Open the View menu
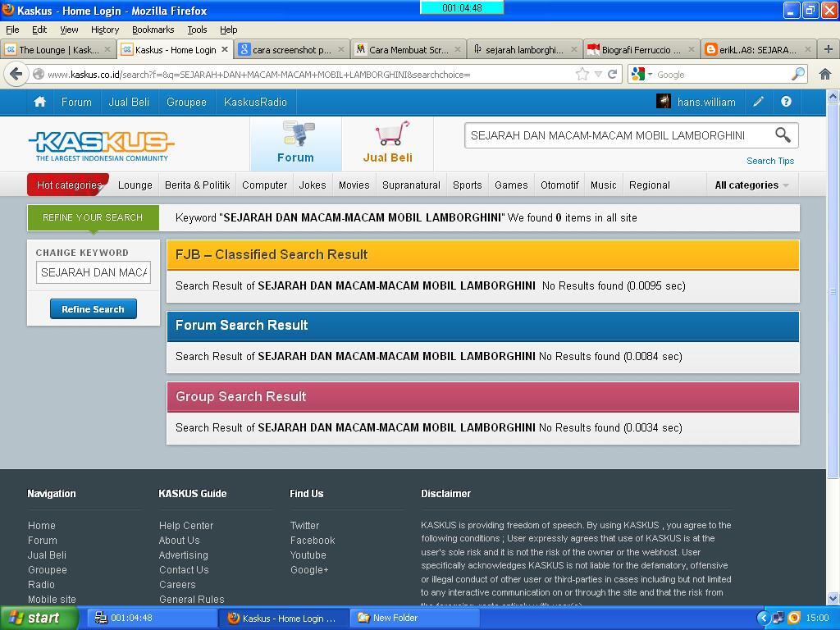The image size is (840, 630). point(69,30)
